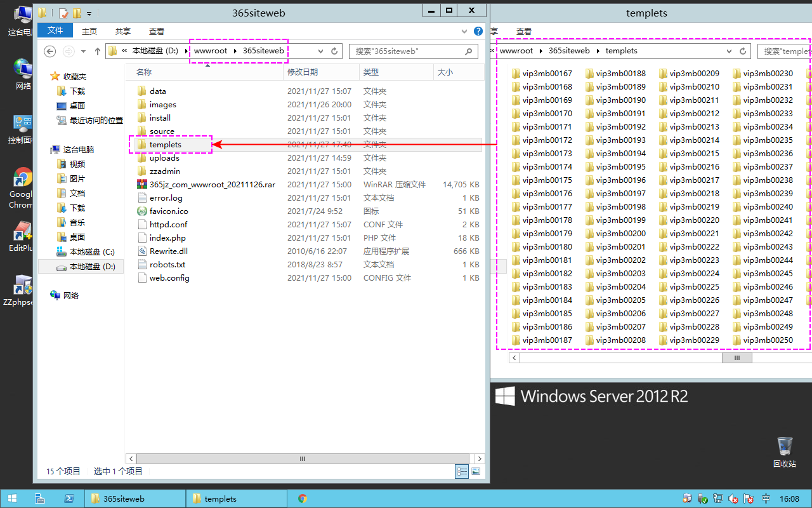Select folder vip3mb00167 in templets window
The width and height of the screenshot is (812, 508).
click(x=542, y=74)
